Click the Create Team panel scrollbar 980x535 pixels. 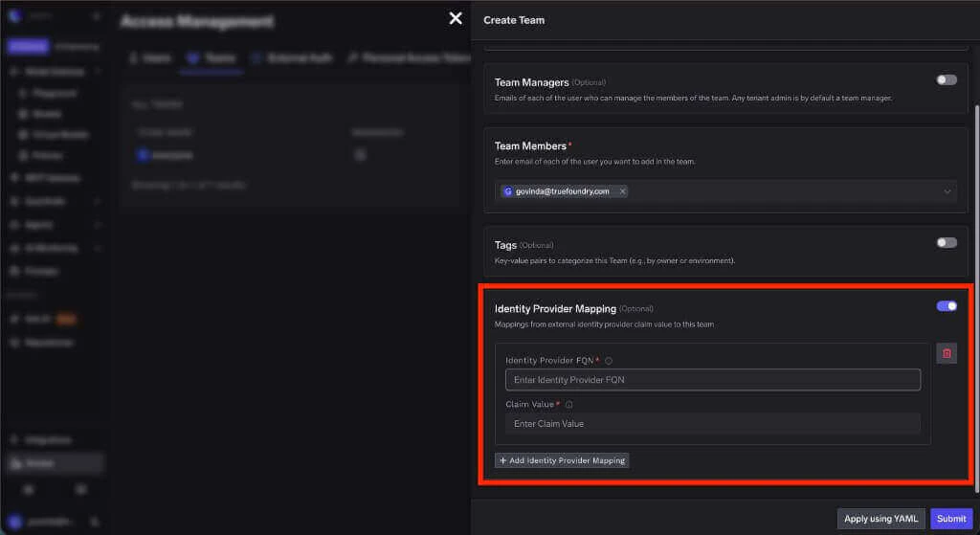coord(976,297)
